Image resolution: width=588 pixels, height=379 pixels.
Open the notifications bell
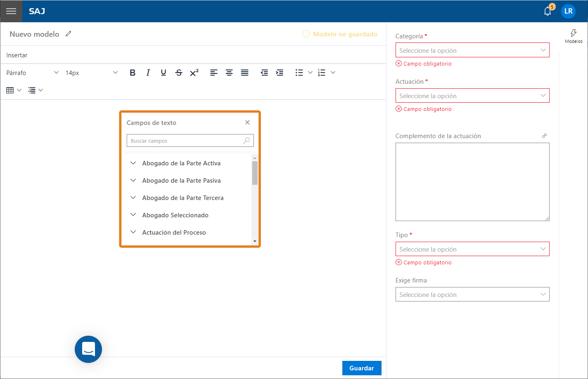tap(548, 11)
